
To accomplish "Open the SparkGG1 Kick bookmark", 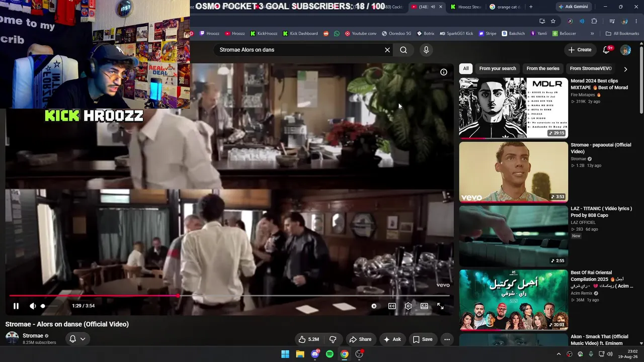I will tap(456, 34).
